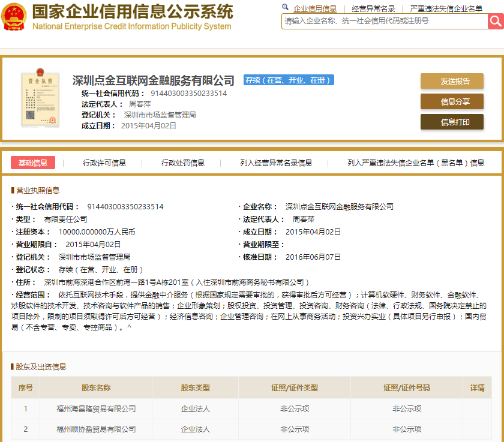
Task: Switch to the 行政处罚信息 tab
Action: (x=183, y=163)
